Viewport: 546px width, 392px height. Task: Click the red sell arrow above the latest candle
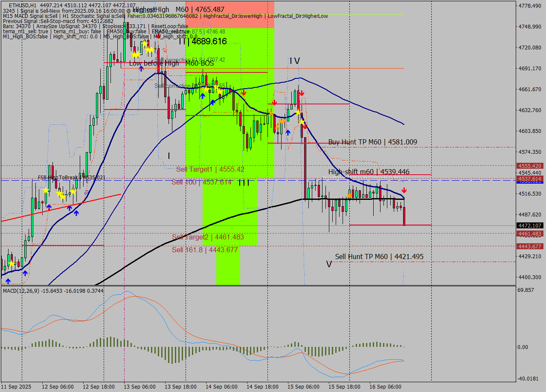click(404, 190)
